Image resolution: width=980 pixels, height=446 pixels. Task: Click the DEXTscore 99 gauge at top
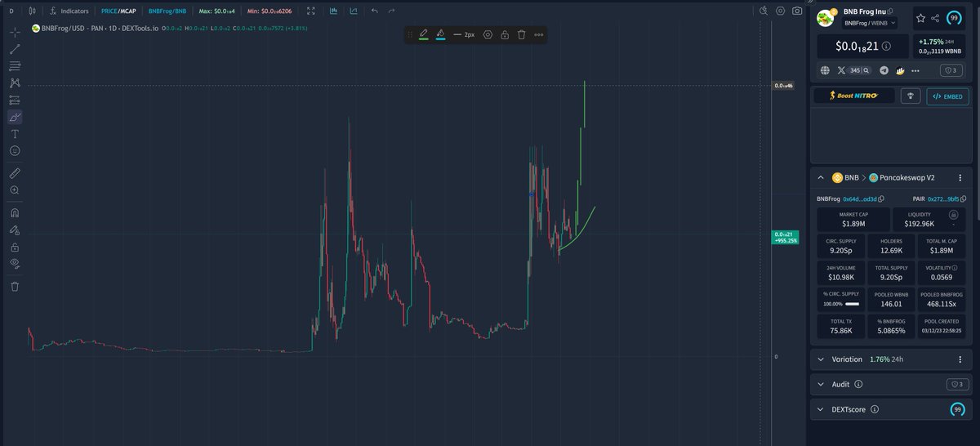[x=954, y=17]
